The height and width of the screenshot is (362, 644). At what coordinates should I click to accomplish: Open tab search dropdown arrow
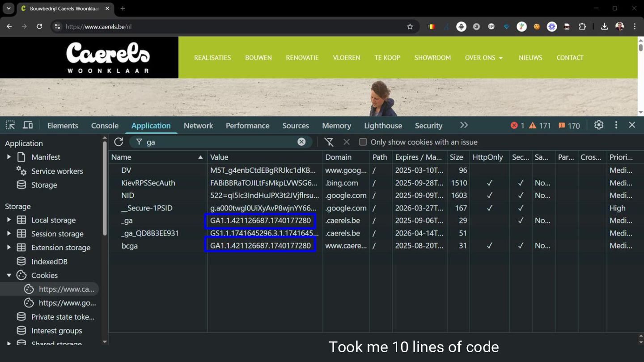point(8,8)
